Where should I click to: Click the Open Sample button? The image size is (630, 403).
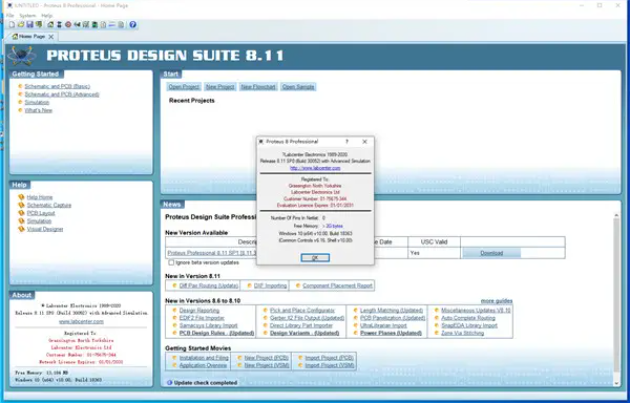[298, 87]
